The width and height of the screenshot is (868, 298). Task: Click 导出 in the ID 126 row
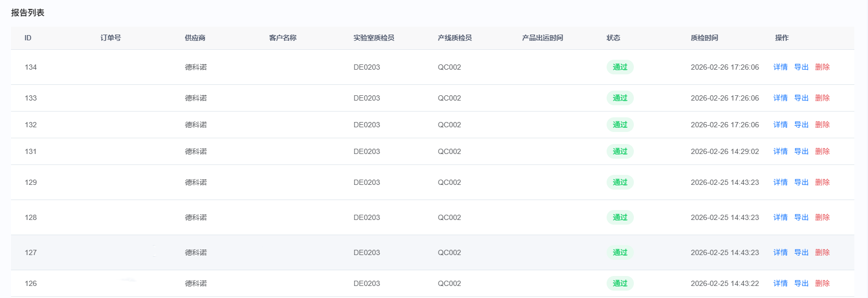pyautogui.click(x=801, y=283)
